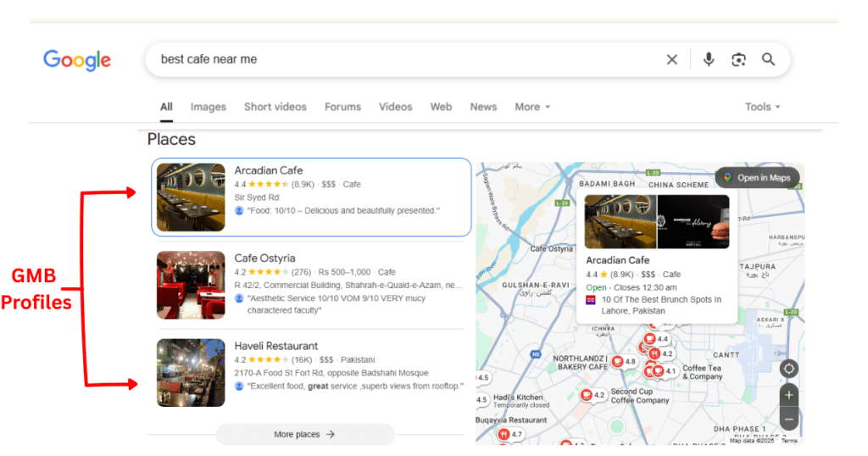Click the Sir Syed Rd address text
868x456 pixels.
pyautogui.click(x=256, y=197)
